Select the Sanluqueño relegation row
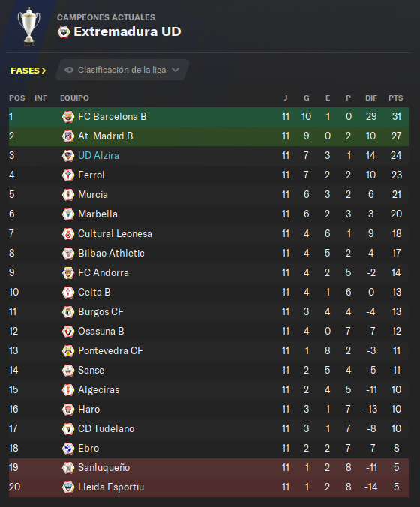 208,467
